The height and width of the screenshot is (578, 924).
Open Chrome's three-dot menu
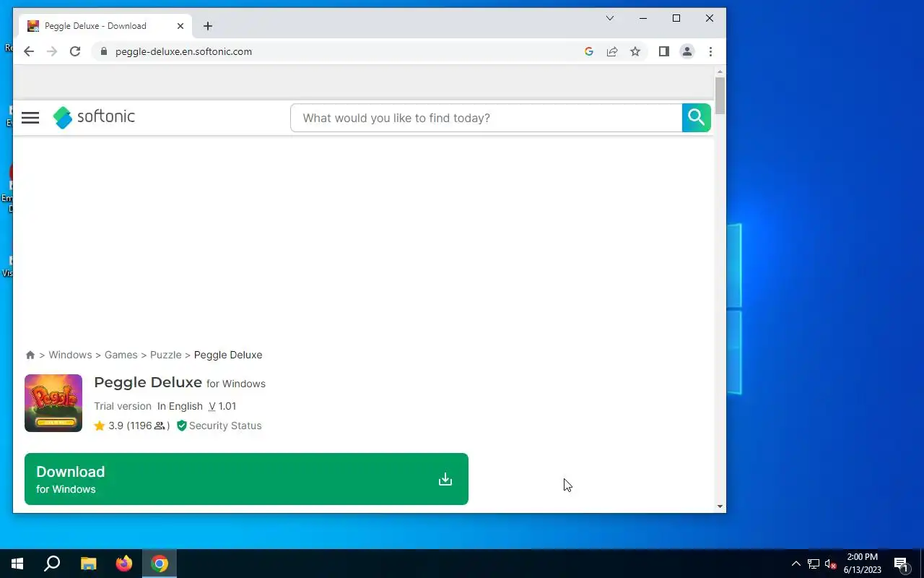coord(710,51)
